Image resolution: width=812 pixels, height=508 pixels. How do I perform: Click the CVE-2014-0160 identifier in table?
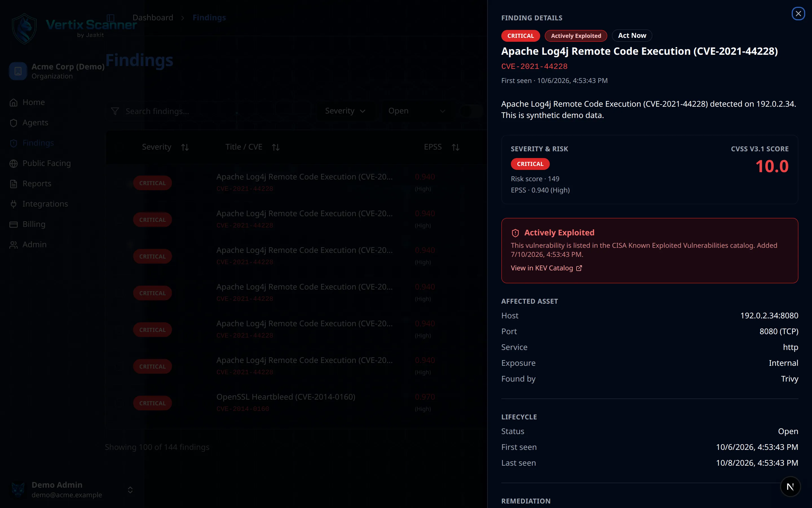pyautogui.click(x=242, y=409)
